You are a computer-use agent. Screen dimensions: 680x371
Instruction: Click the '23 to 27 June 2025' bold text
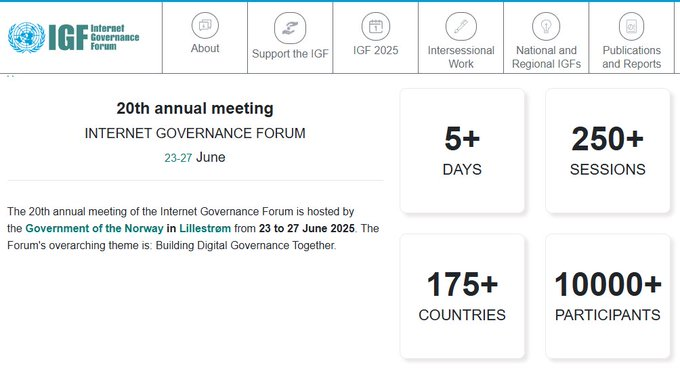tap(307, 228)
